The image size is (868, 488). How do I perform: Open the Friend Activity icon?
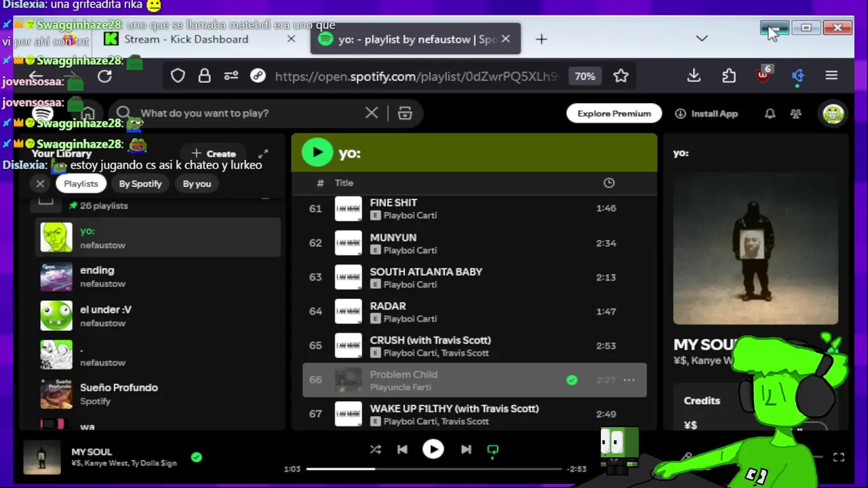[796, 114]
